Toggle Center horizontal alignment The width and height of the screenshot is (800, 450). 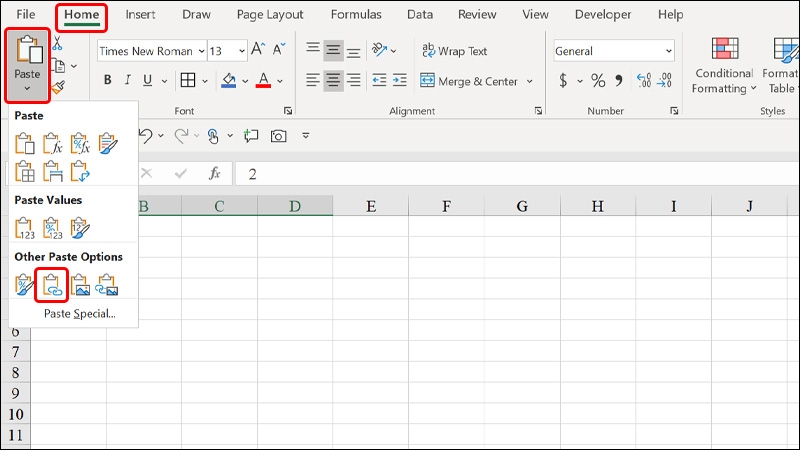coord(333,80)
